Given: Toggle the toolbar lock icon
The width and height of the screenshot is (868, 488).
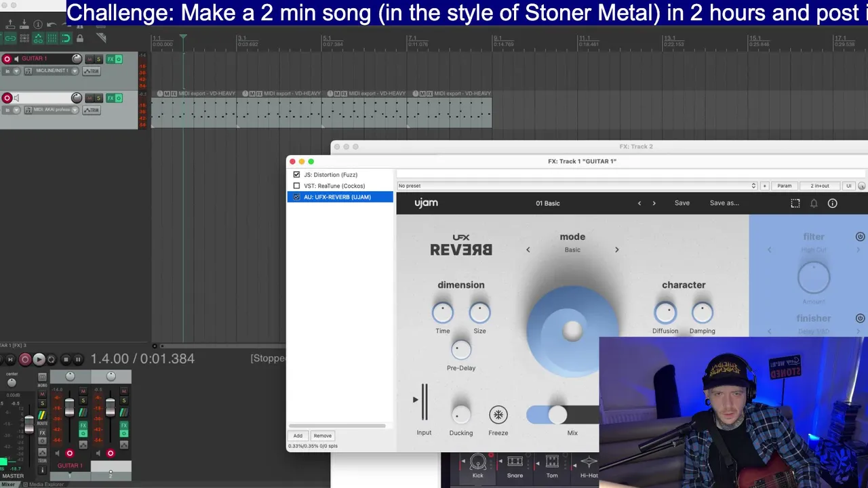Looking at the screenshot, I should pos(80,39).
